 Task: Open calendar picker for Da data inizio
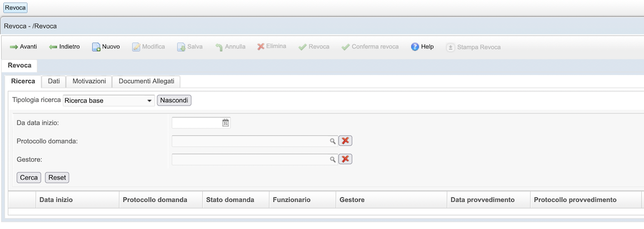point(226,123)
